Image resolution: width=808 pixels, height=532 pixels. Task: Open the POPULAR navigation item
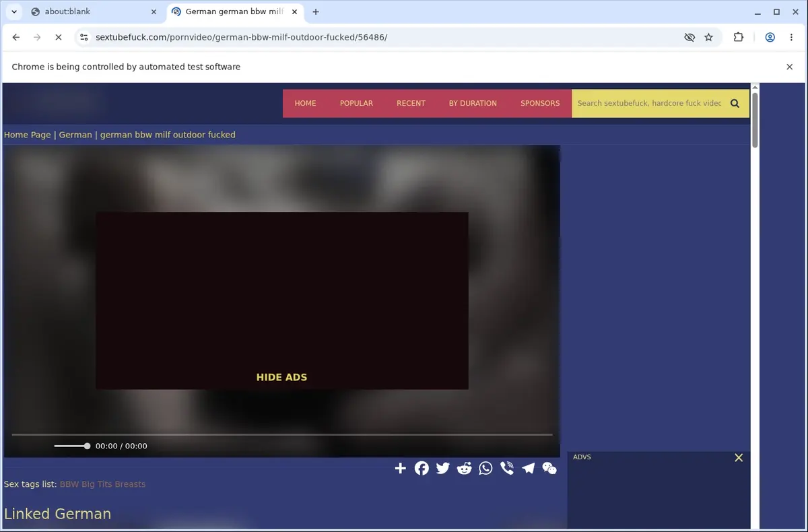pos(356,103)
